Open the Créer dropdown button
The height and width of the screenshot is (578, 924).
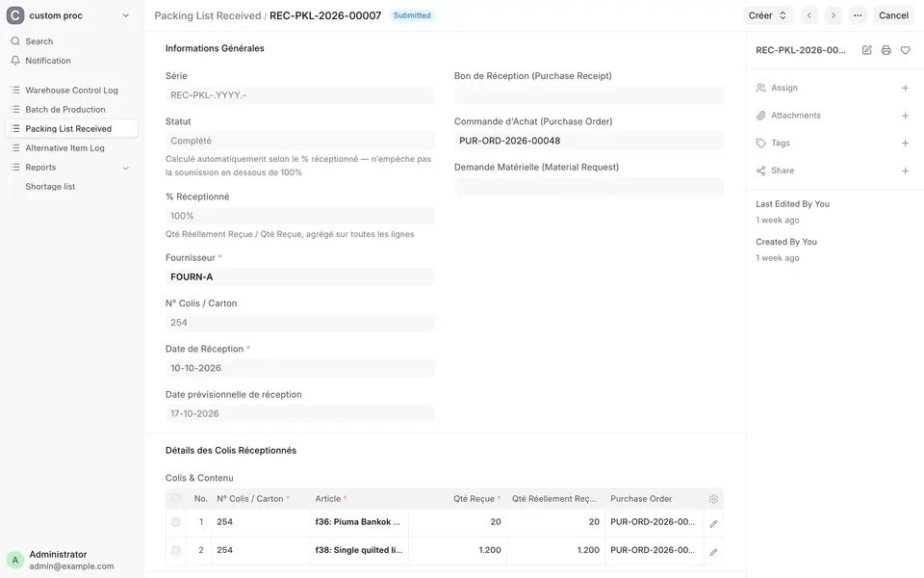[x=767, y=15]
